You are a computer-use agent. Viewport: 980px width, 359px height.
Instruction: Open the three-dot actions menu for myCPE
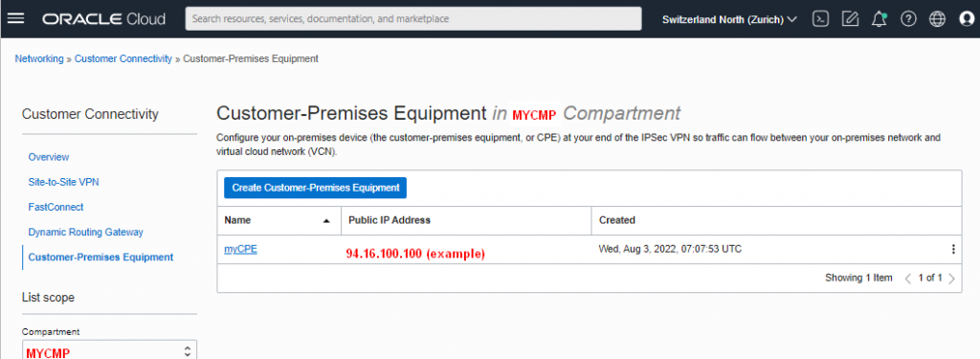point(953,249)
